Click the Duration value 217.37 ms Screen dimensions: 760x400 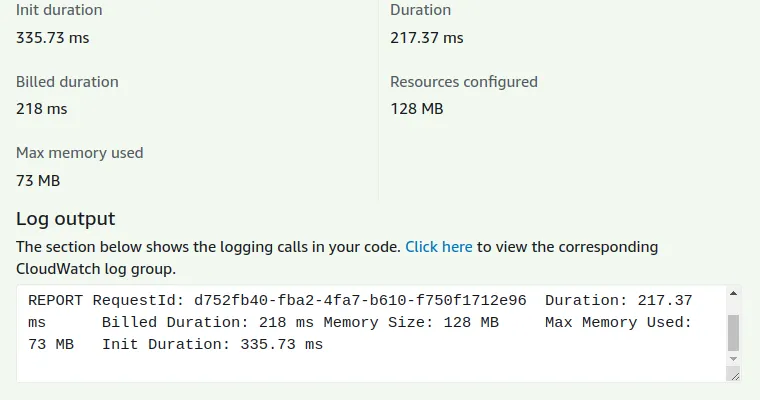(x=427, y=38)
